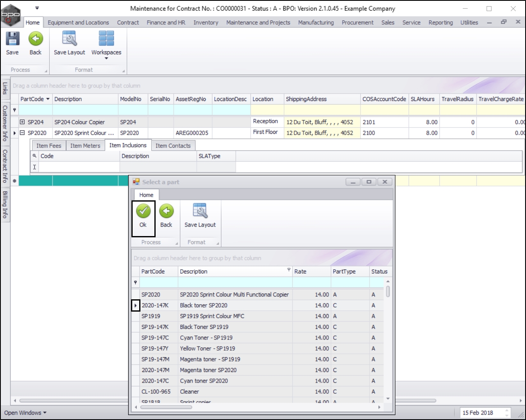Select the Manufacturing ribbon tab
The height and width of the screenshot is (420, 526).
(316, 23)
